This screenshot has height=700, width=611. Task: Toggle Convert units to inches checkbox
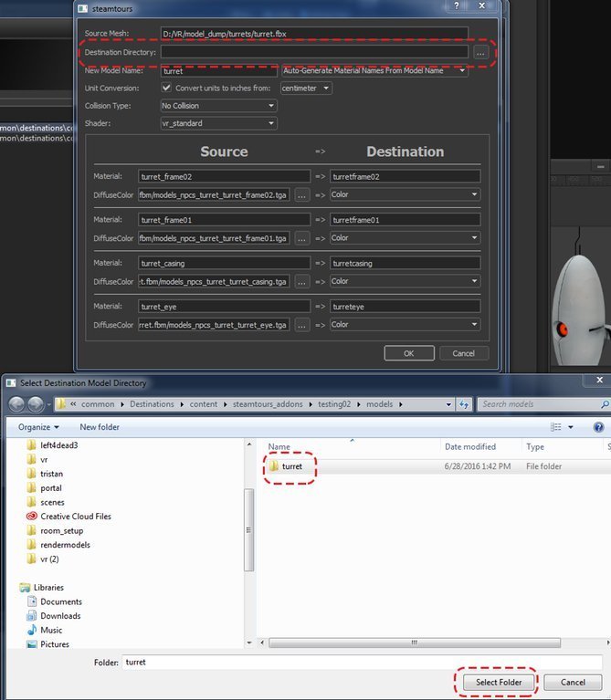coord(166,89)
